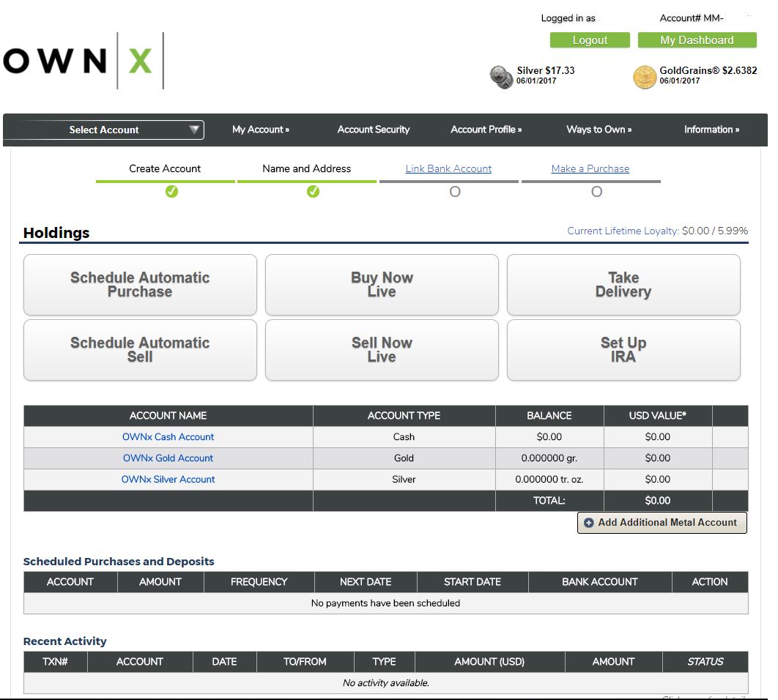Click the AMOUNT (USD) column header
The height and width of the screenshot is (700, 778).
[x=489, y=662]
